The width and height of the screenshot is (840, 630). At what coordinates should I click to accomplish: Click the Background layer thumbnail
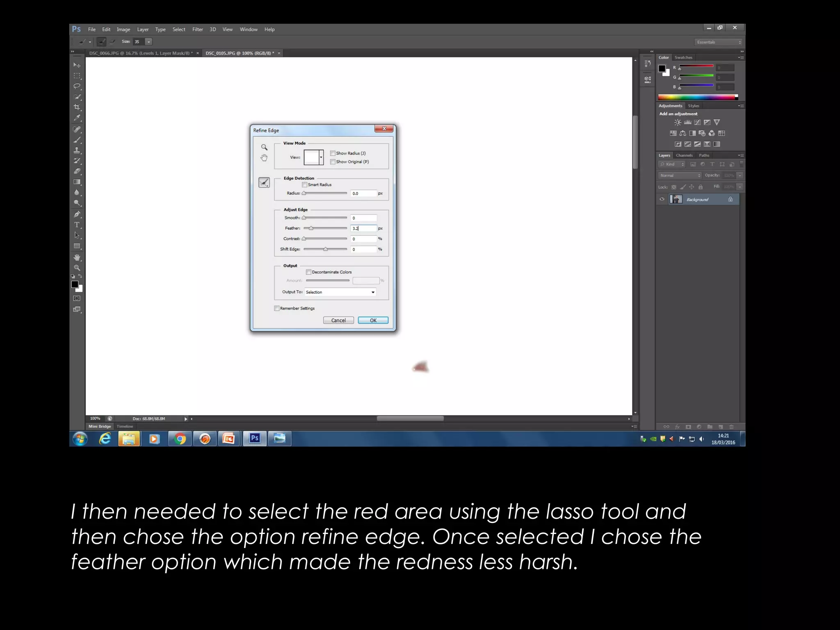pyautogui.click(x=676, y=199)
